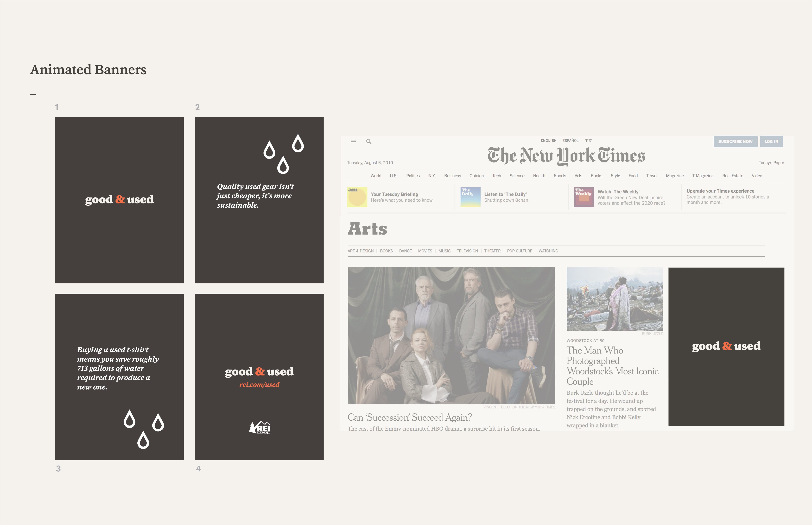Click the rei.com/used link in banner 4
The width and height of the screenshot is (812, 525).
click(259, 385)
